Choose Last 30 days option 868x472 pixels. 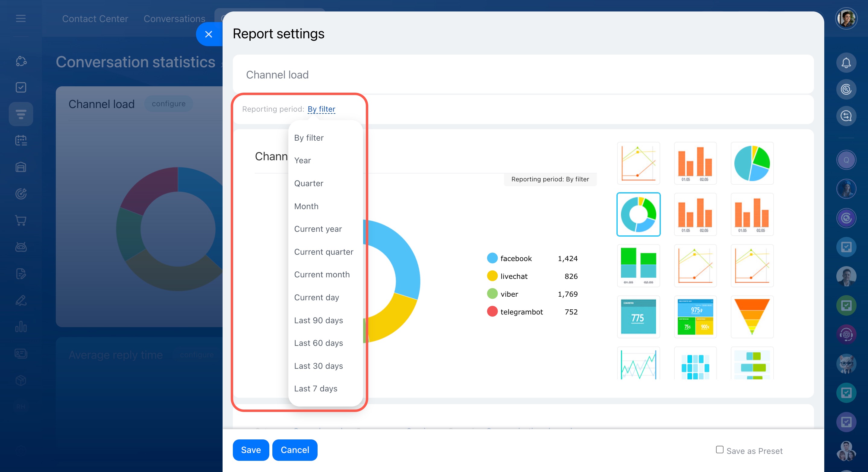coord(318,366)
